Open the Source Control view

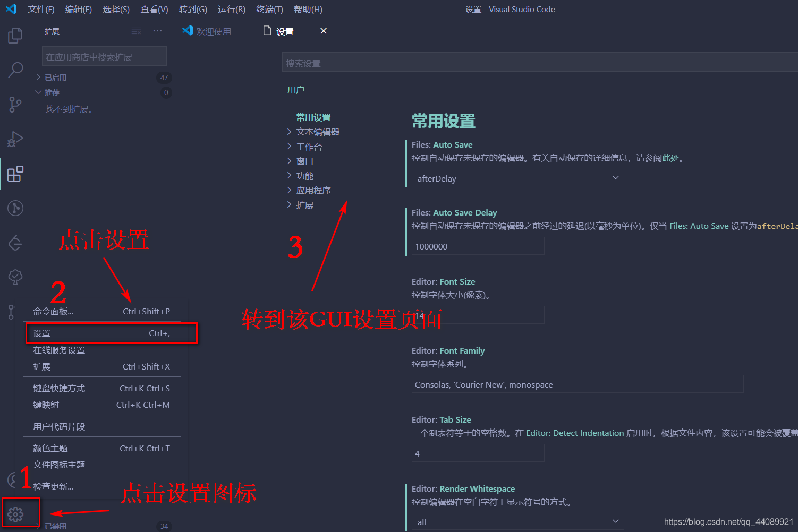coord(15,105)
